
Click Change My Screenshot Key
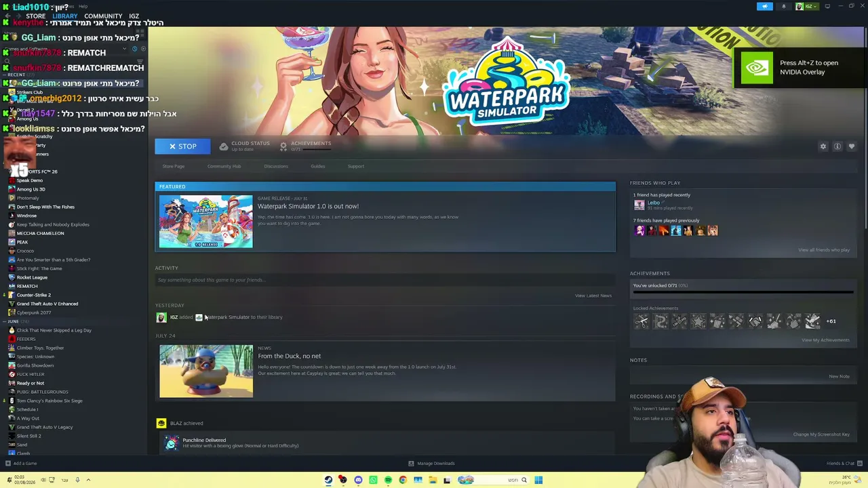pyautogui.click(x=821, y=434)
